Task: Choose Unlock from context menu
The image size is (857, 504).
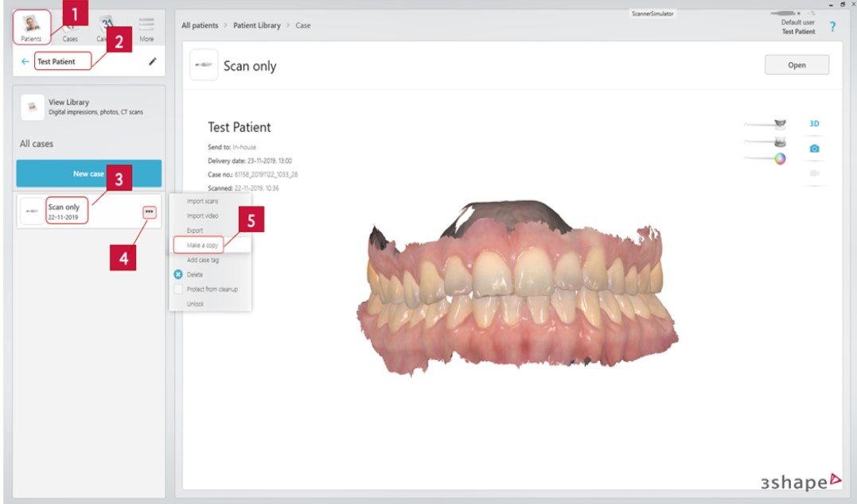Action: 195,304
